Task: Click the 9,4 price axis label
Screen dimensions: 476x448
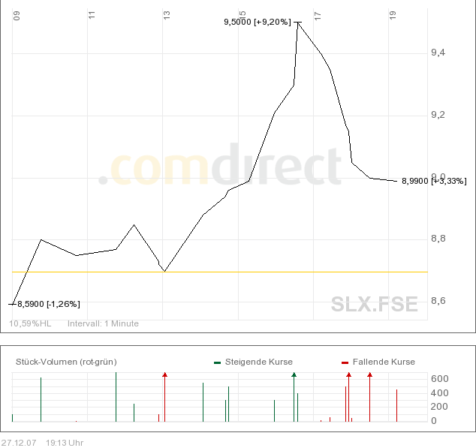Action: [437, 53]
